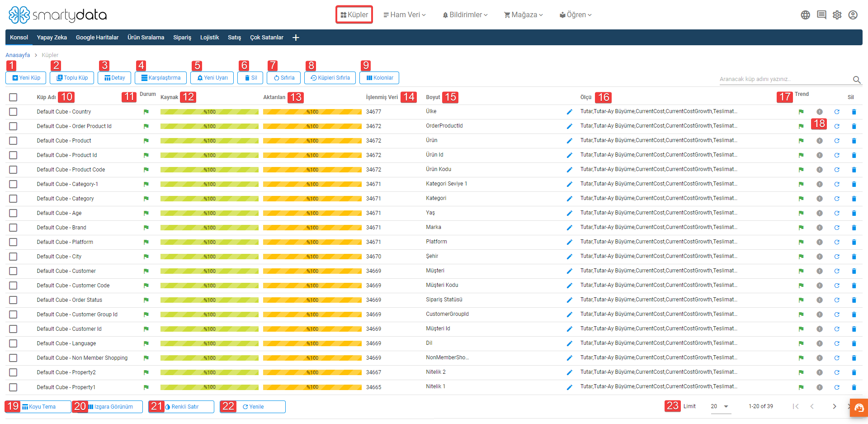Check Default Cube - Age row checkbox
The image size is (868, 424).
(x=13, y=213)
